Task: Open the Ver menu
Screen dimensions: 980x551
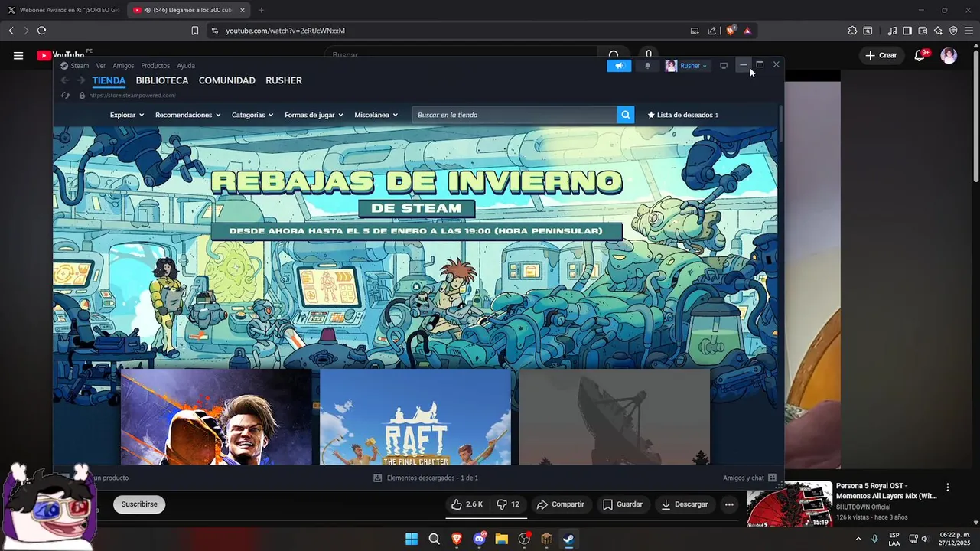Action: point(101,66)
